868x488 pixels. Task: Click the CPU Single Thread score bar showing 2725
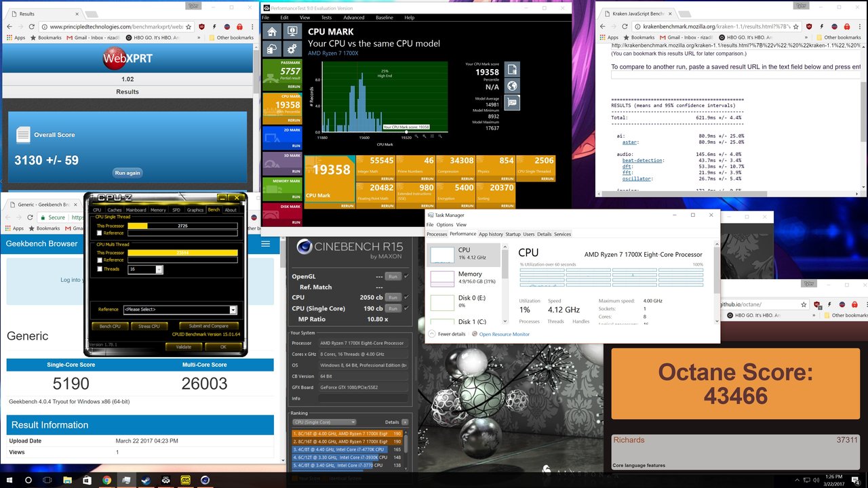coord(182,225)
